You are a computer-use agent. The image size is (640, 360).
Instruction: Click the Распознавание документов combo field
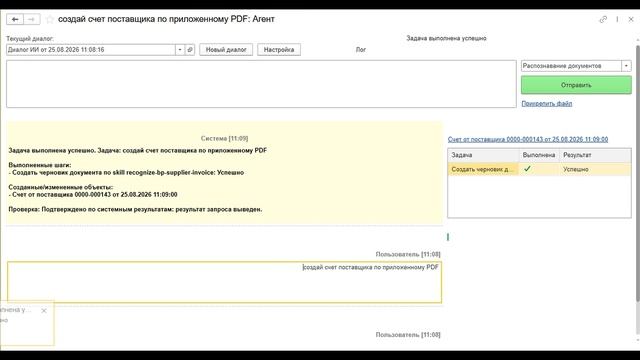point(571,66)
